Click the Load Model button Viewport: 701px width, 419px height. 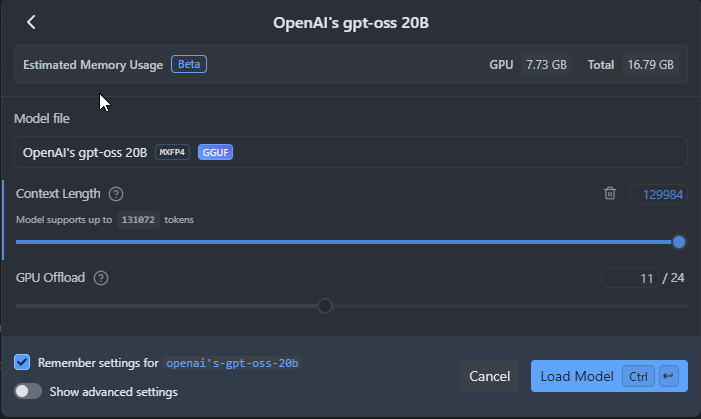pos(576,376)
